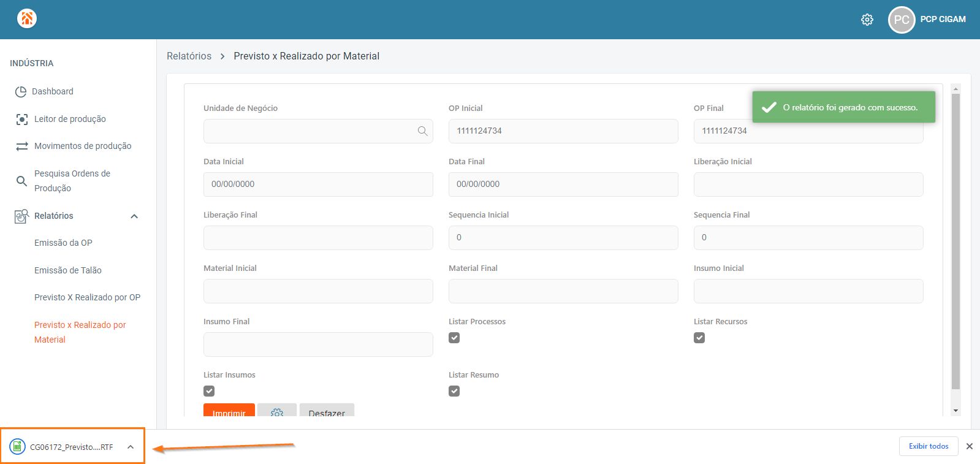The image size is (980, 464).
Task: Click the Relatórios report icon
Action: 22,216
